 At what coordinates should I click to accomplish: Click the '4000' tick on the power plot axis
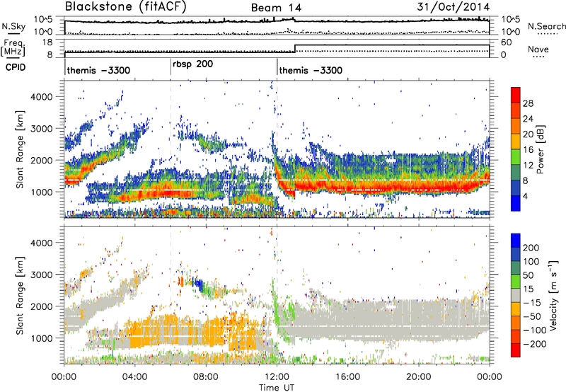click(x=42, y=97)
